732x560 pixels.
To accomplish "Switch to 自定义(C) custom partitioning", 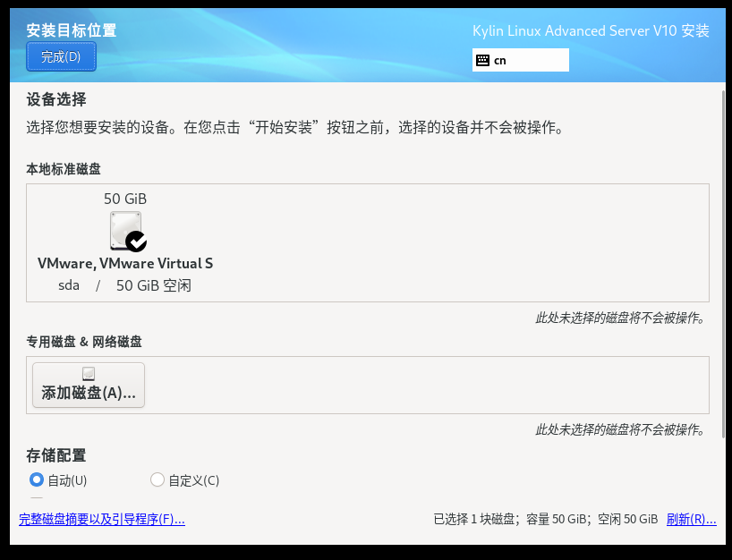I will tap(157, 479).
